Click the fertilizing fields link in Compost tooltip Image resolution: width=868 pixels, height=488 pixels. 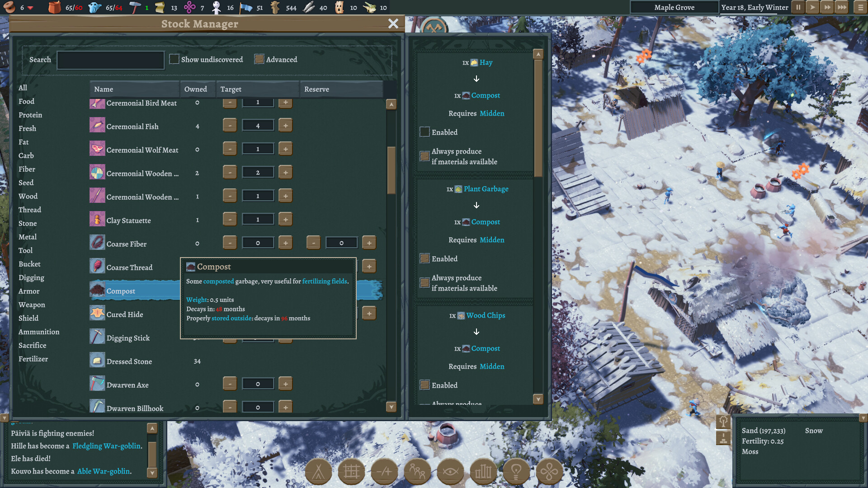coord(324,282)
